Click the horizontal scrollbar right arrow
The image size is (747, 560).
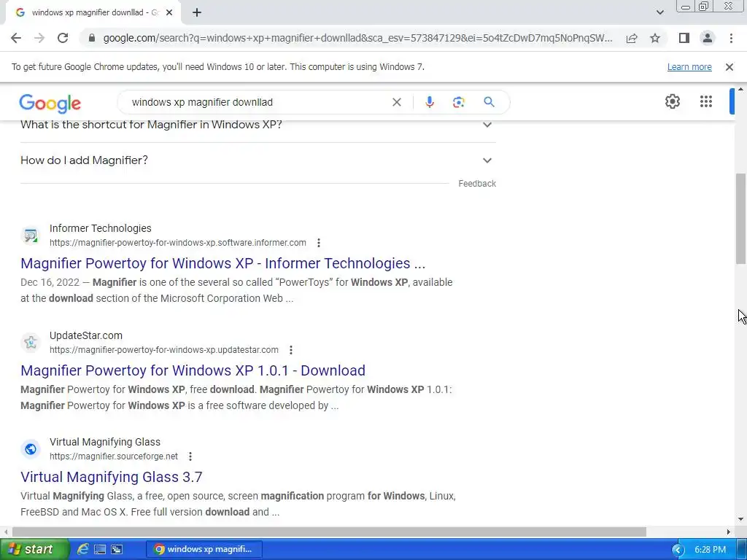coord(729,532)
